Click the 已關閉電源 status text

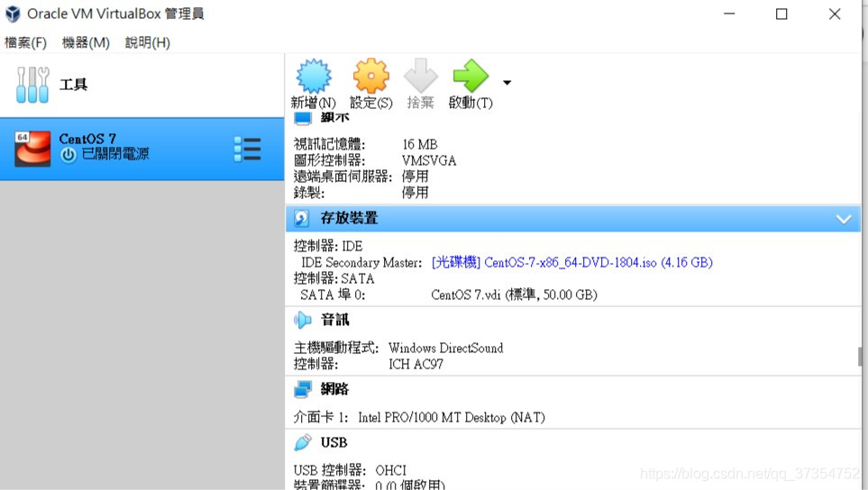(115, 154)
